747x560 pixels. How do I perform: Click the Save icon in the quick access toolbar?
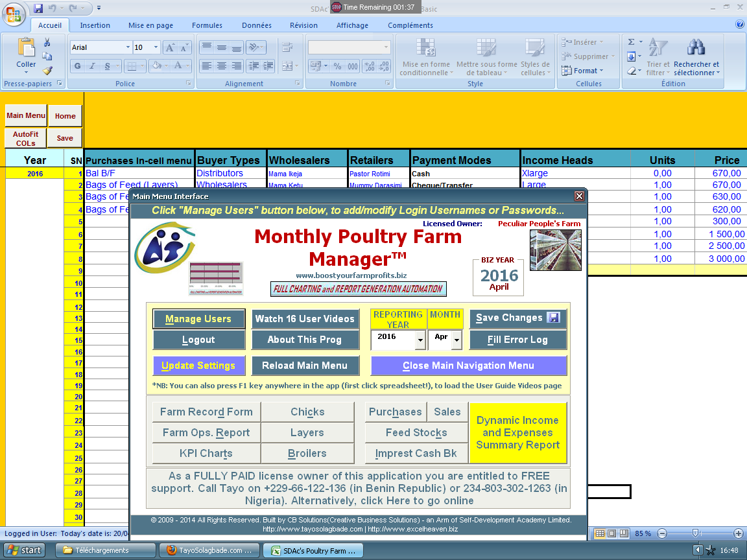click(38, 8)
